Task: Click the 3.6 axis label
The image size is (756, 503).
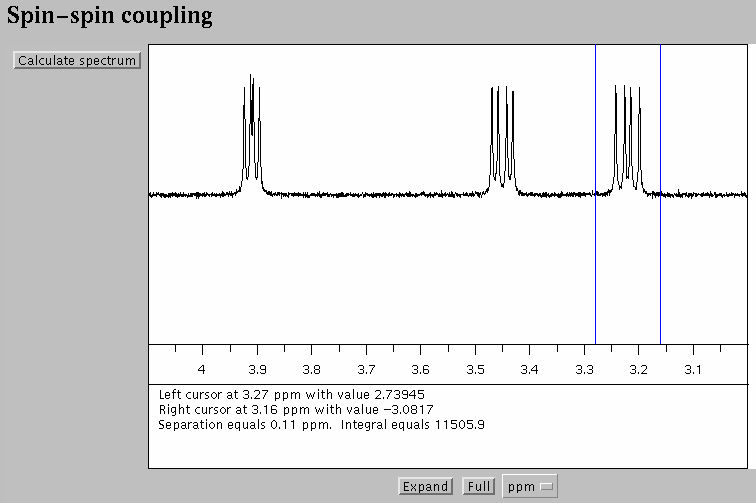Action: [420, 369]
